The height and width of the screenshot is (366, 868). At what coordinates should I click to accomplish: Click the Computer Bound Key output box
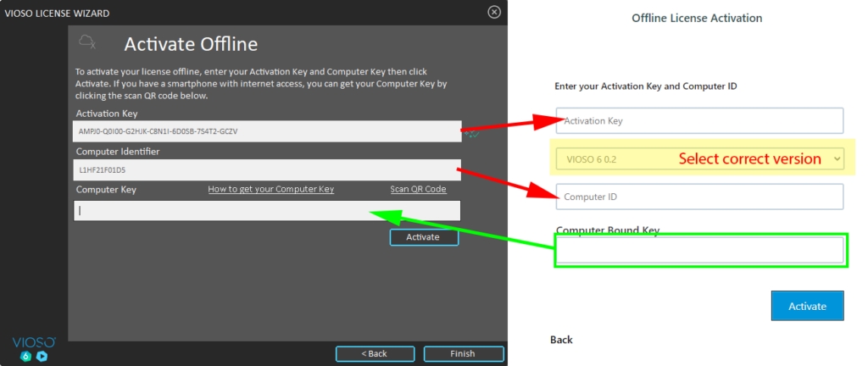pos(699,251)
